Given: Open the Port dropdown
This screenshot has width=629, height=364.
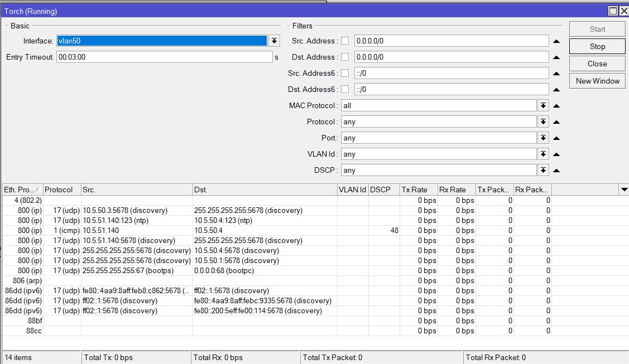Looking at the screenshot, I should pyautogui.click(x=542, y=138).
